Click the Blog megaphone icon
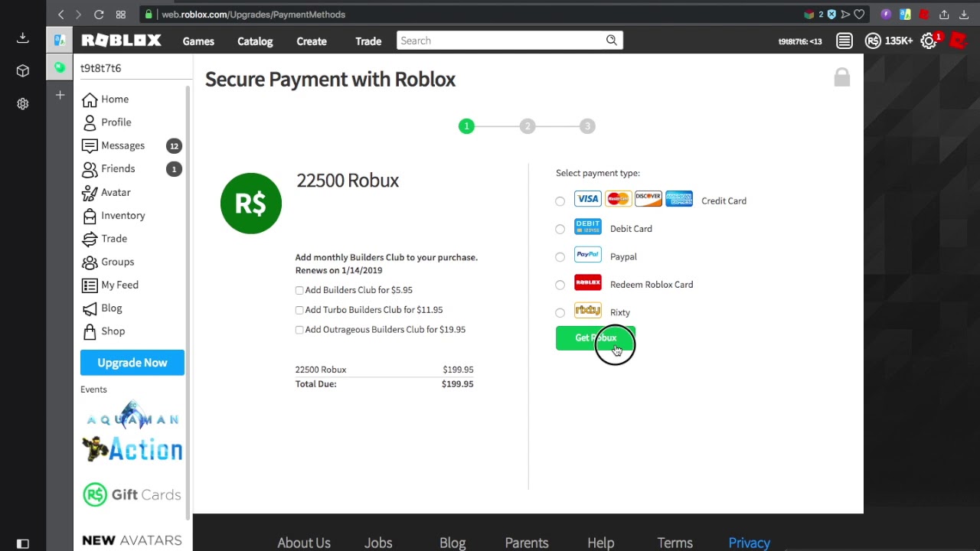Viewport: 980px width, 551px height. pyautogui.click(x=90, y=308)
